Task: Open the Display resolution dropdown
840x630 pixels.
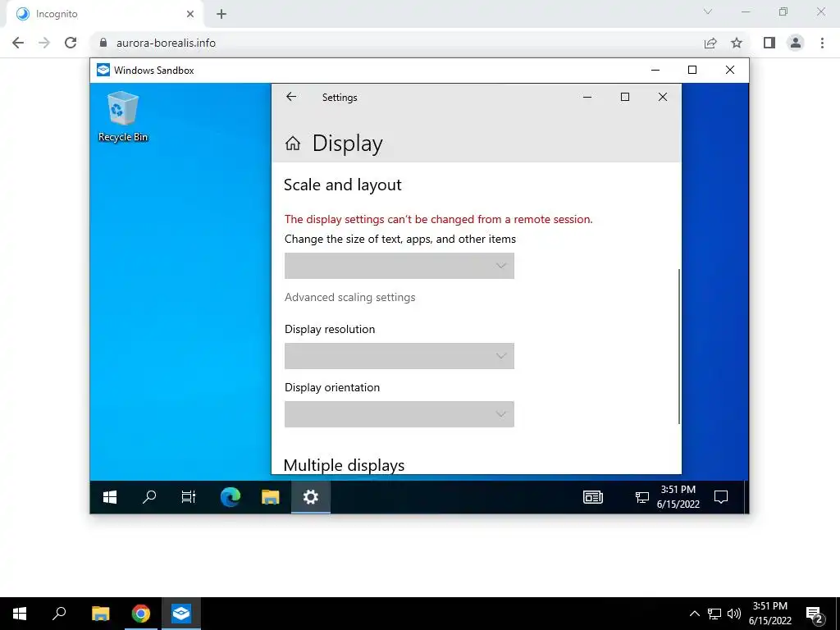Action: [x=399, y=356]
